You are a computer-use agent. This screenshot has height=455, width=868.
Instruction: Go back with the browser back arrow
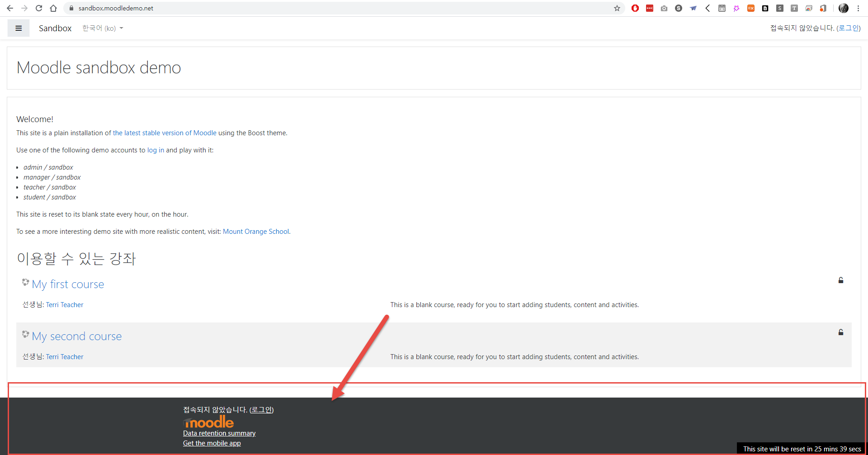click(x=10, y=8)
